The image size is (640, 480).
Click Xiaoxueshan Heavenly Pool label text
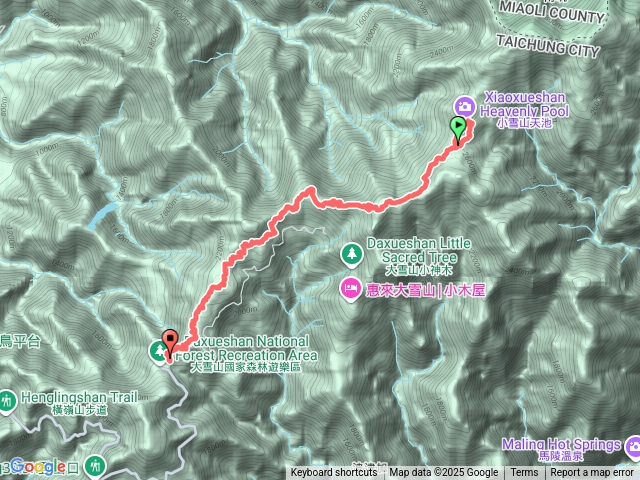(524, 104)
